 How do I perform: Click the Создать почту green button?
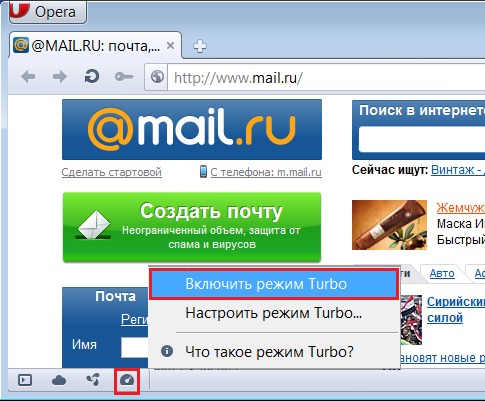tap(192, 227)
